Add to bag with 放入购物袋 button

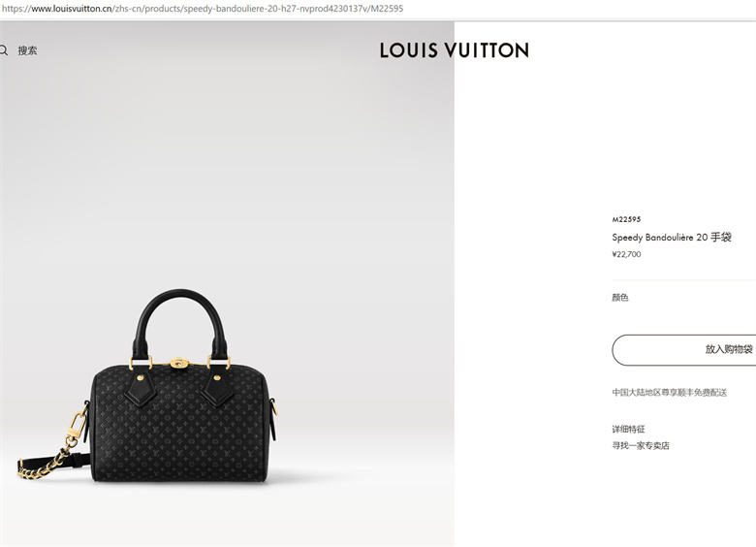click(683, 350)
